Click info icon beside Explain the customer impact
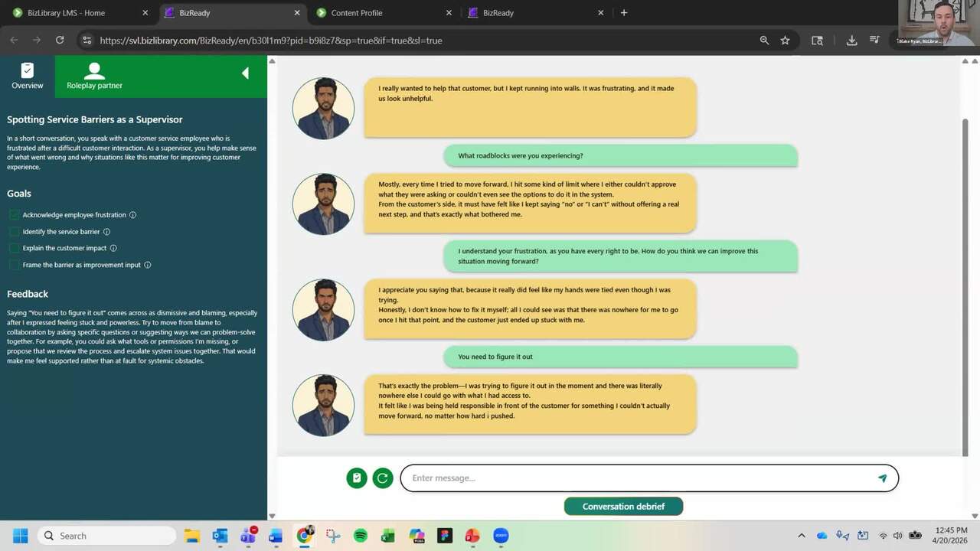 [x=113, y=248]
